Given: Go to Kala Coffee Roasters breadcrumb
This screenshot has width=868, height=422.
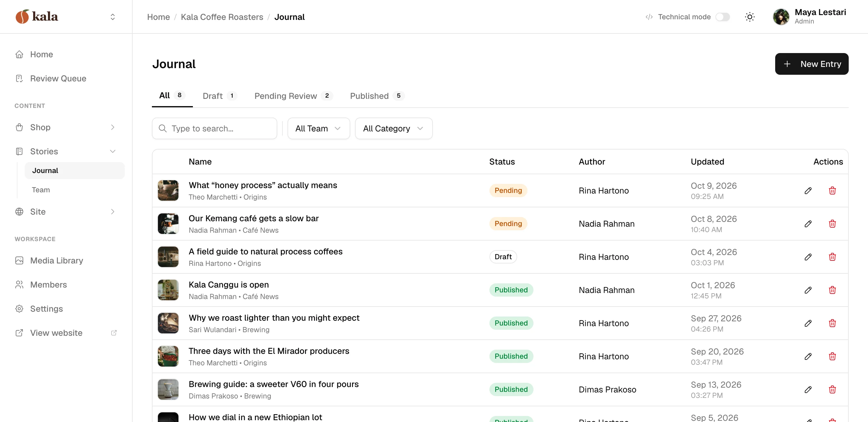Looking at the screenshot, I should pos(222,17).
